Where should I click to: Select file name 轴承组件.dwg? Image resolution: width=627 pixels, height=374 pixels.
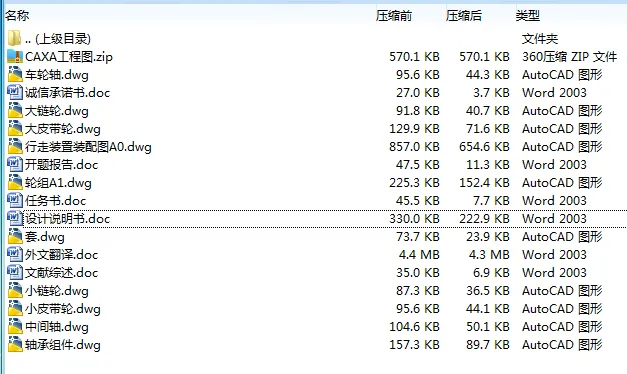click(x=63, y=345)
